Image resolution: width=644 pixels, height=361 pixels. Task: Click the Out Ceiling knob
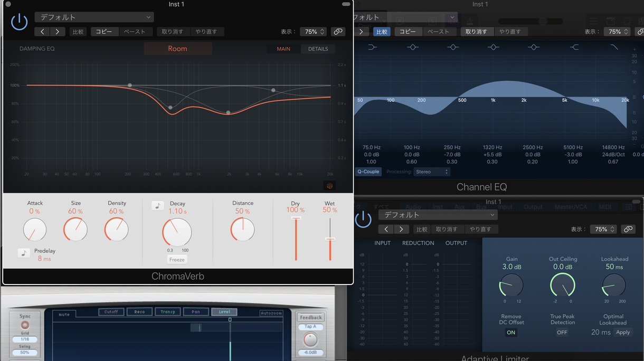coord(563,286)
